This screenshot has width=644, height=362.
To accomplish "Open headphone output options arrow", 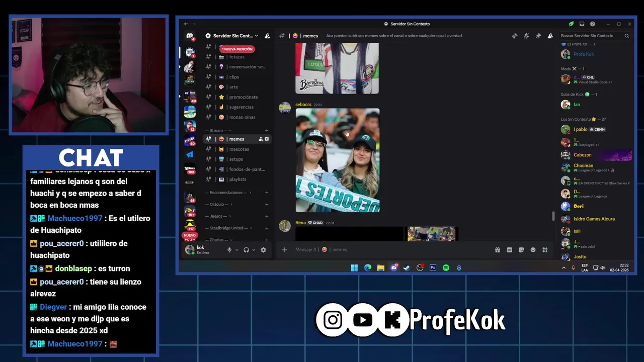I will pyautogui.click(x=253, y=250).
